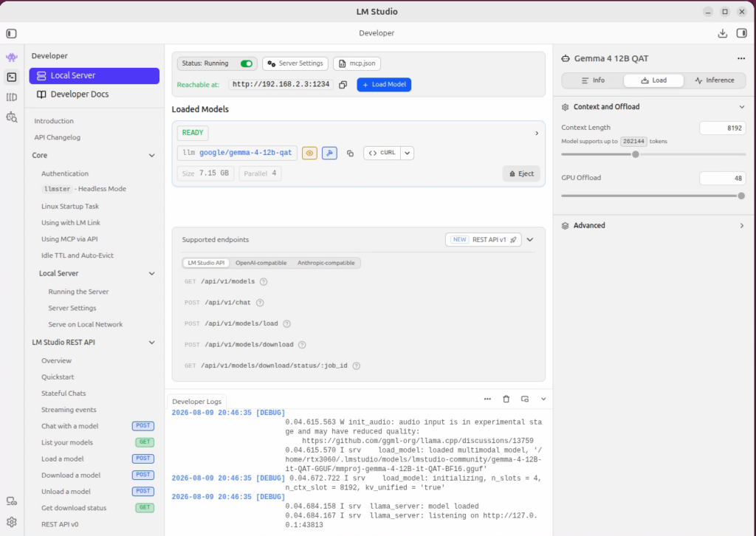Copy the server address
The width and height of the screenshot is (756, 536).
pyautogui.click(x=343, y=85)
